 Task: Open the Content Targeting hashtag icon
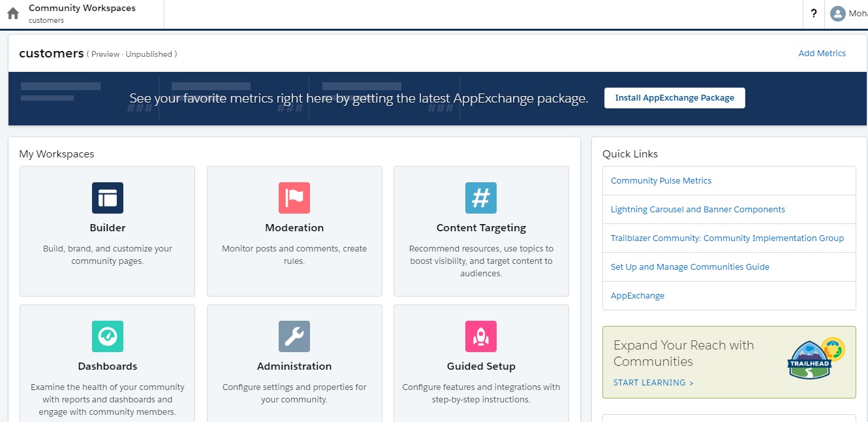(x=481, y=197)
